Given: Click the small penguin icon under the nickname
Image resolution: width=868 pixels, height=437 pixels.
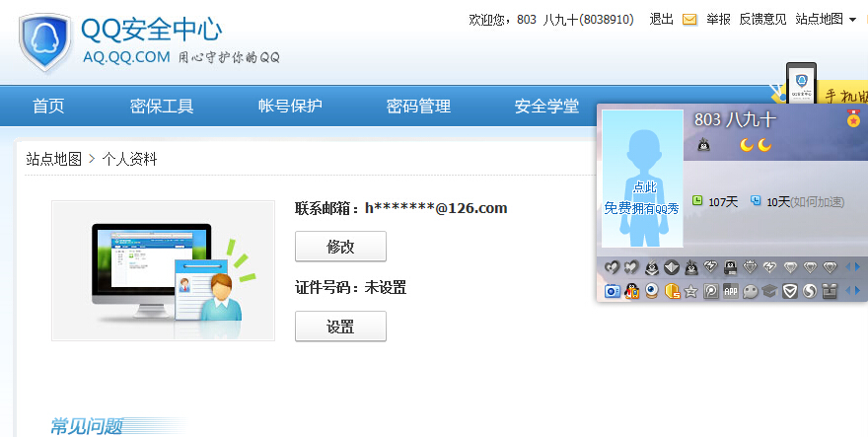Looking at the screenshot, I should 703,145.
